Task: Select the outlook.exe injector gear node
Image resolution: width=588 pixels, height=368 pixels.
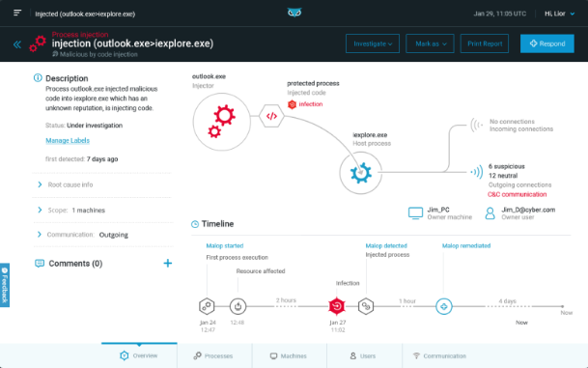Action: tap(222, 122)
